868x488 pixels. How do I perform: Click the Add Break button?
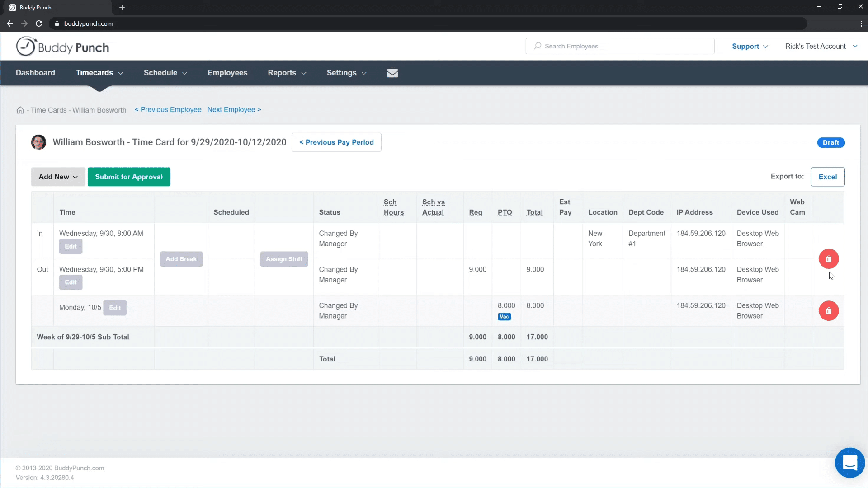coord(181,259)
